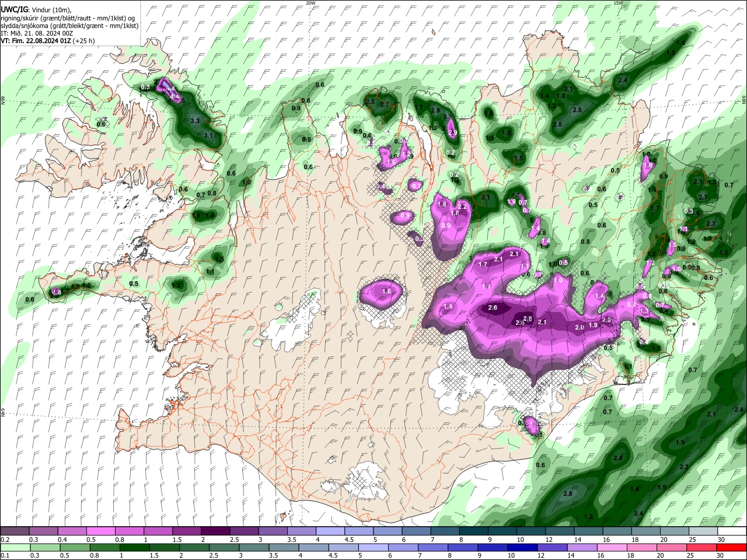
Task: Pick the darkest purple swatch between 2 and 2.5 on snow scale
Action: coord(215,531)
